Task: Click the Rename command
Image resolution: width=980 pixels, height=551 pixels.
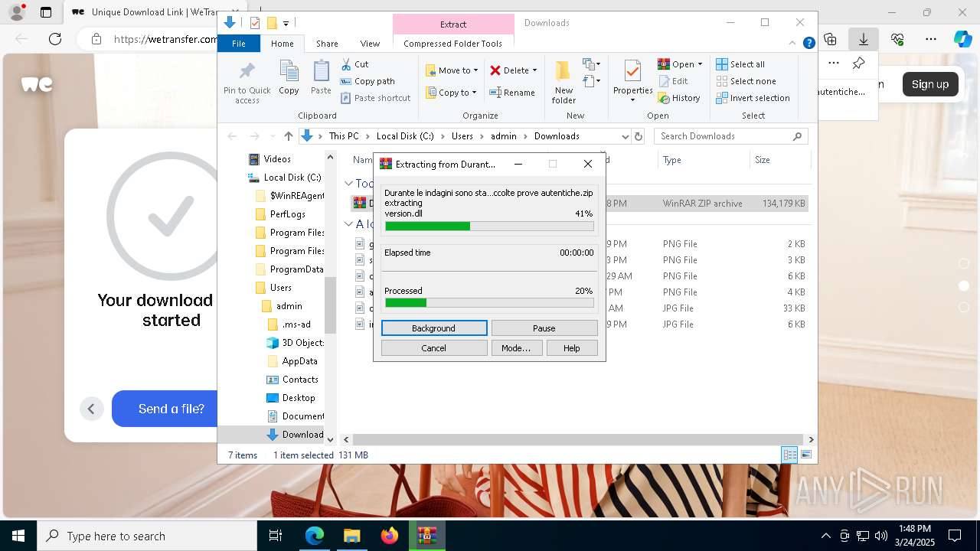Action: click(x=512, y=93)
